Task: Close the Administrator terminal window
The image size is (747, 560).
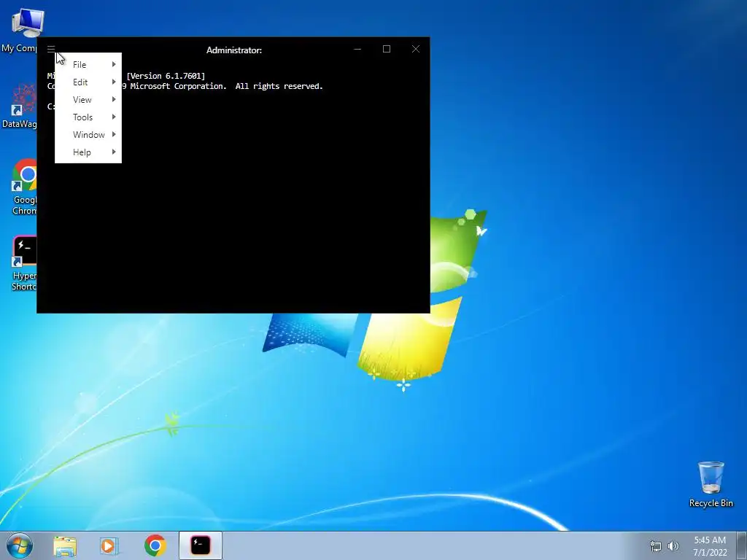Action: [x=415, y=49]
